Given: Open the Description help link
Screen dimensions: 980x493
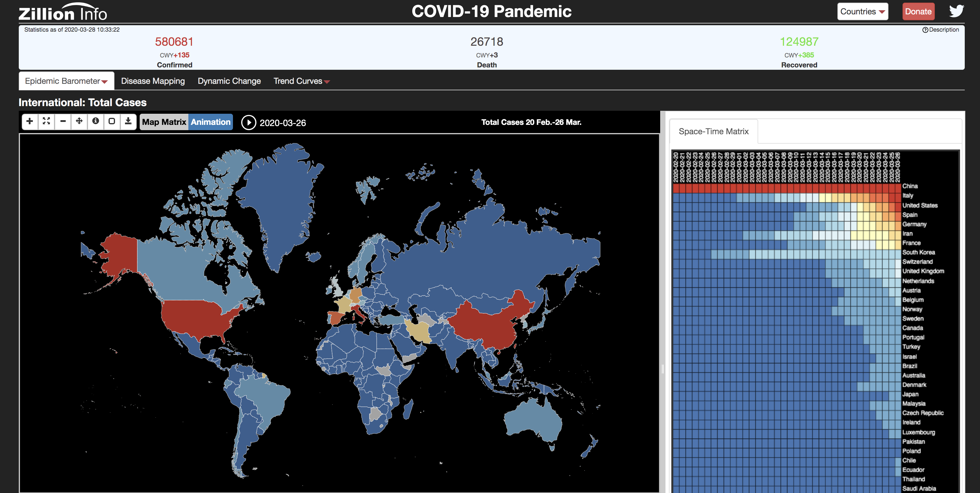Looking at the screenshot, I should (x=941, y=30).
